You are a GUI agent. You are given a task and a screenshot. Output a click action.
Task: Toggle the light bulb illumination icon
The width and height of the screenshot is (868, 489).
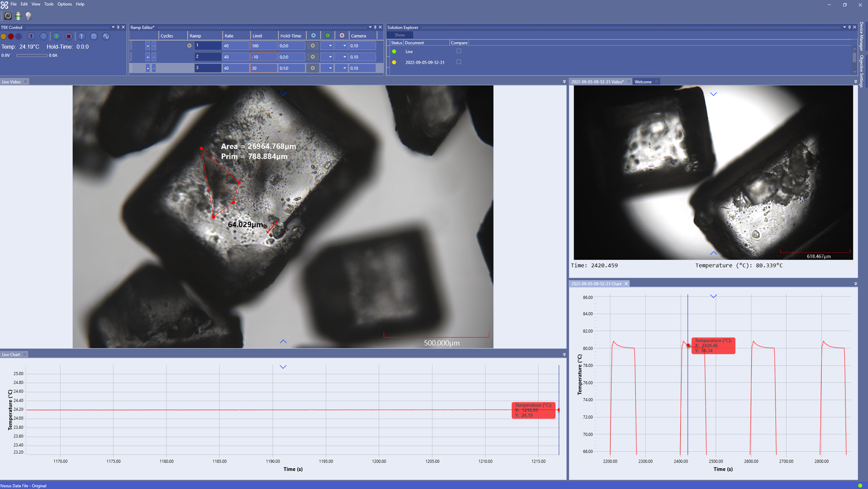click(28, 16)
